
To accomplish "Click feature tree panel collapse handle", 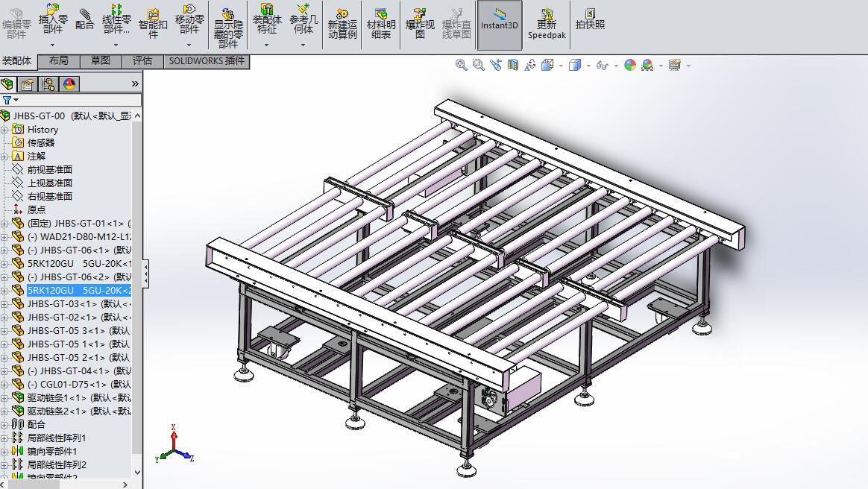I will pyautogui.click(x=145, y=274).
